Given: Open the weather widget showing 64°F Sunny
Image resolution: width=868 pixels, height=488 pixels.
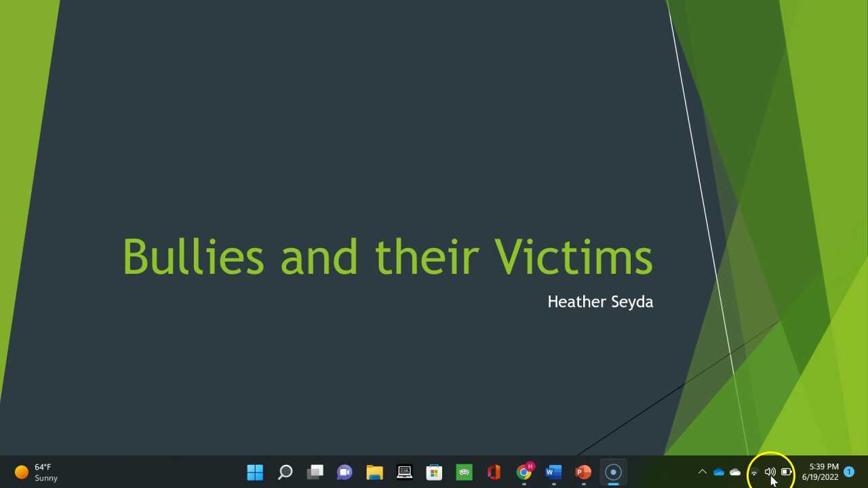Looking at the screenshot, I should [x=33, y=472].
